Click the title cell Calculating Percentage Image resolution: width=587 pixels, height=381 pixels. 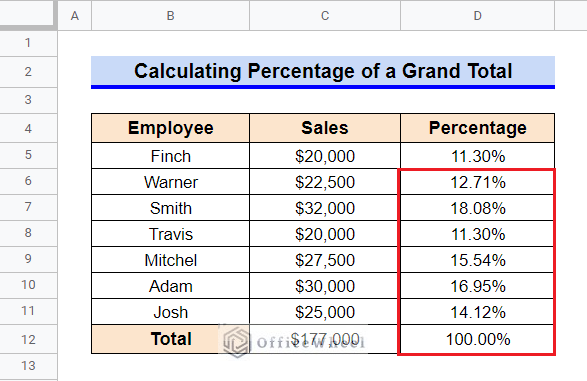[323, 71]
